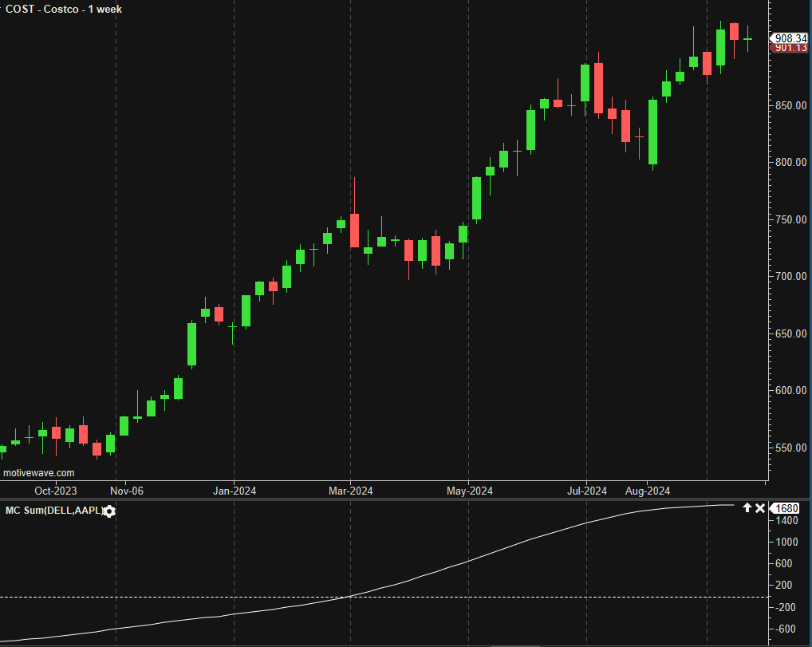Select the latest candle near 908.34
812x647 pixels.
[747, 39]
